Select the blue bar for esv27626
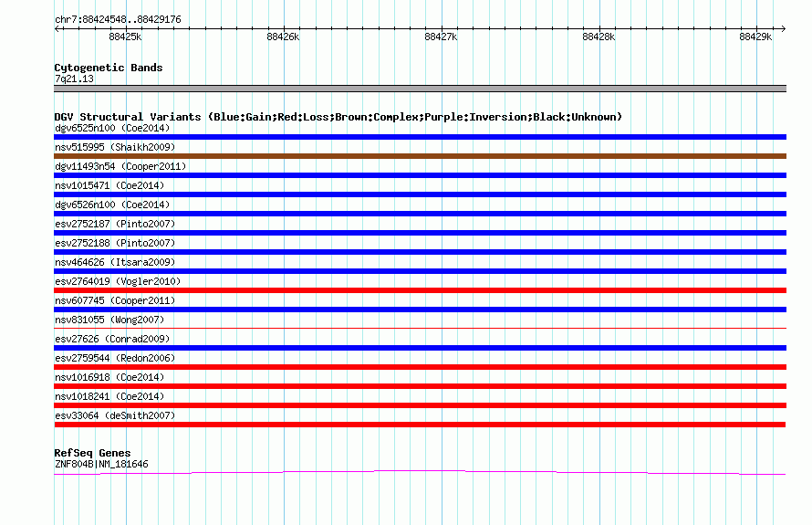 click(420, 348)
